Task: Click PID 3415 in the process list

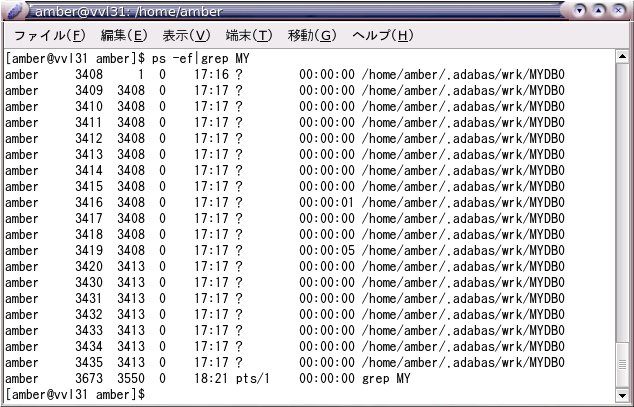Action: coord(89,187)
